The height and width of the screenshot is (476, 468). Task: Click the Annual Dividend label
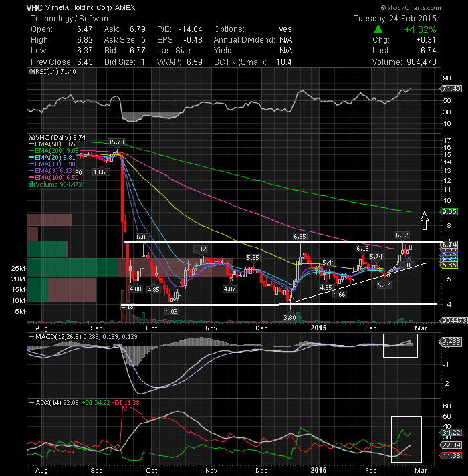click(244, 39)
